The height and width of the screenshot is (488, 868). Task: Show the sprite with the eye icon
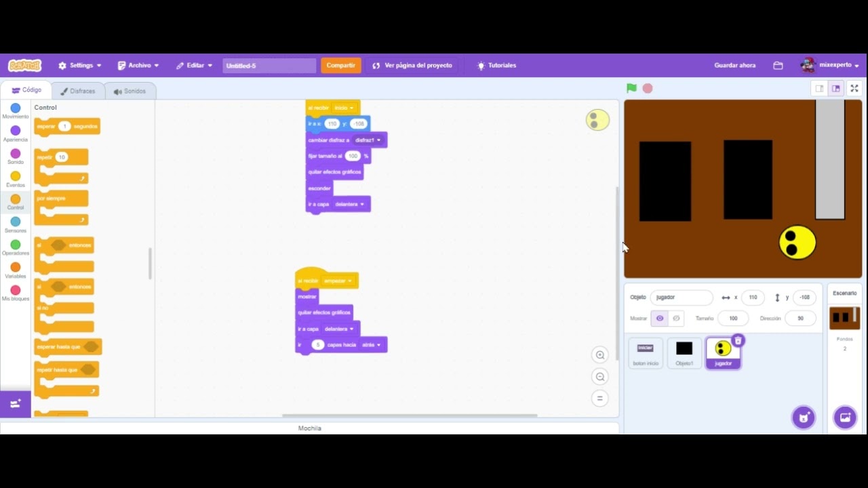(659, 319)
